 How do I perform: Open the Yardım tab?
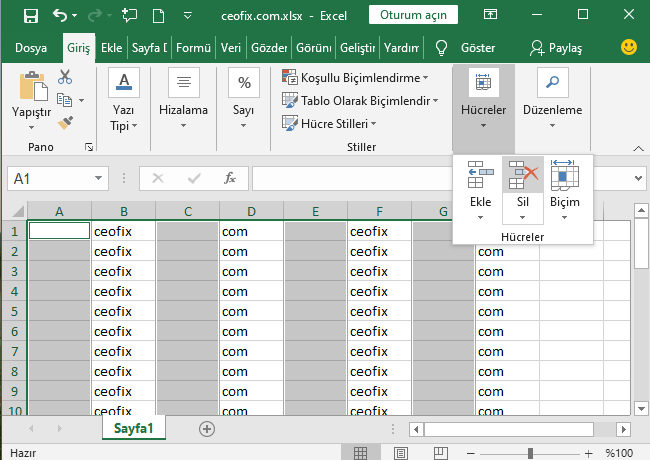pyautogui.click(x=401, y=48)
